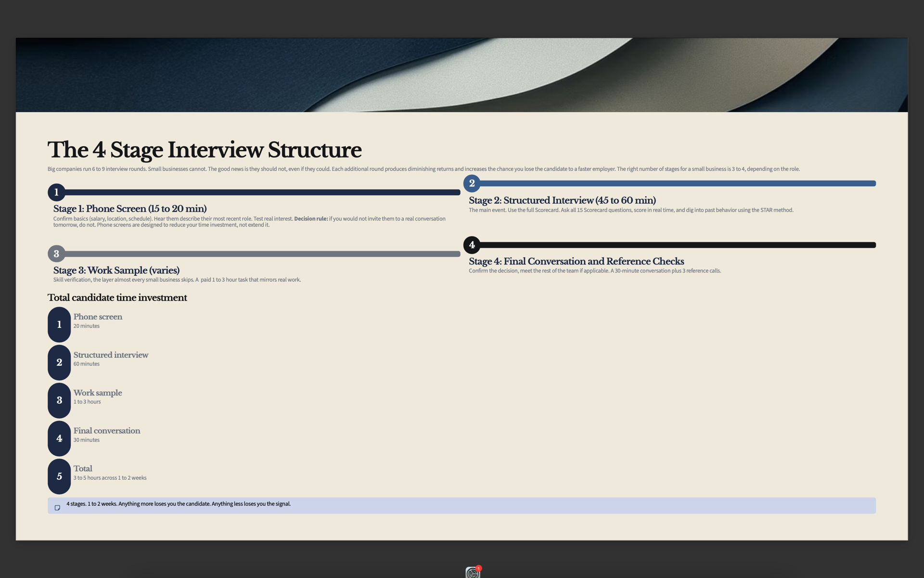
Task: Click the number 5 pill beside Total
Action: (59, 476)
